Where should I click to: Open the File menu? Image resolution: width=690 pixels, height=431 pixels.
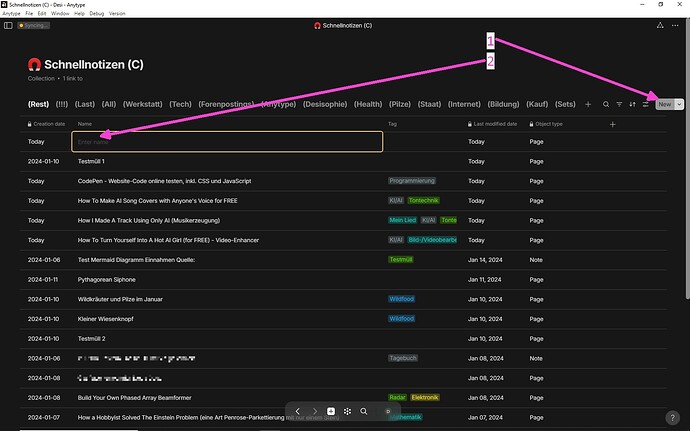(x=29, y=14)
